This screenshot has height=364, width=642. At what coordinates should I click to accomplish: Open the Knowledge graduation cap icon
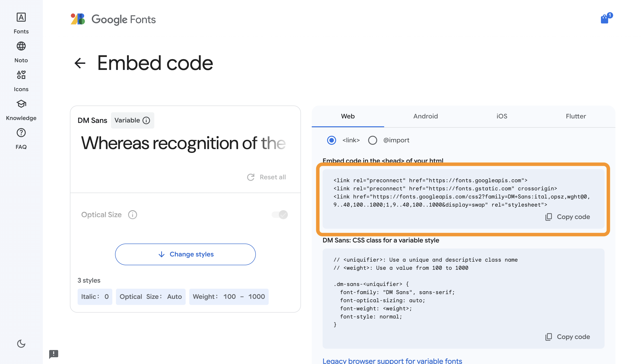tap(21, 104)
